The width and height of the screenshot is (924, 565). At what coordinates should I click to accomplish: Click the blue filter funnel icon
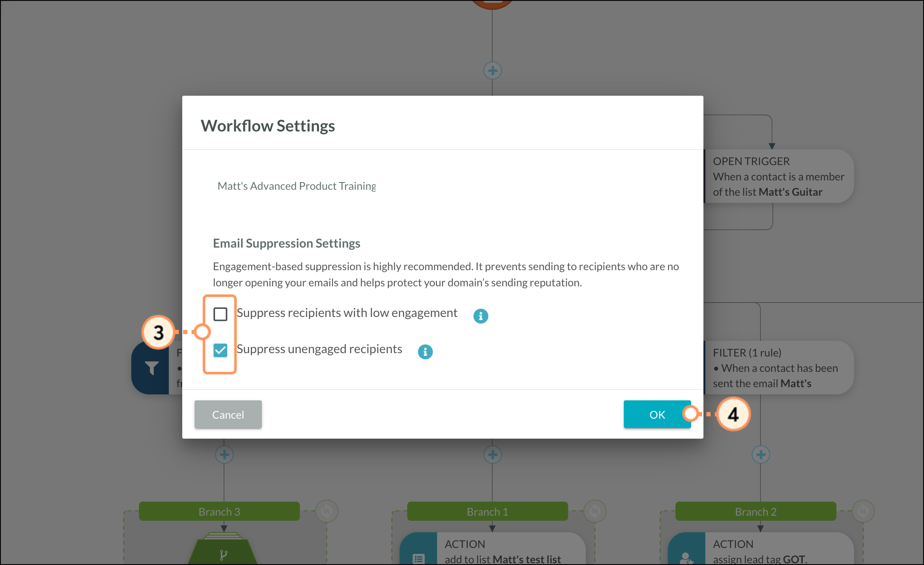coord(152,368)
